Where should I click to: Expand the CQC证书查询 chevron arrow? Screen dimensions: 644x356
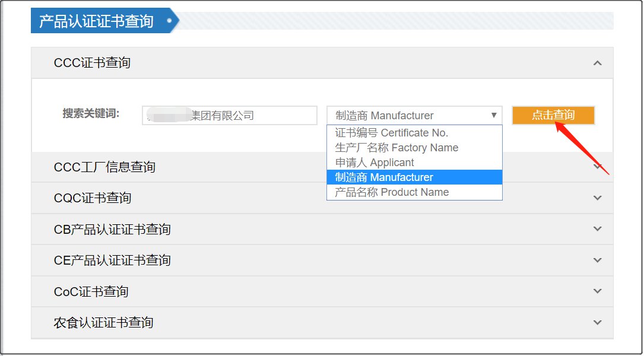tap(598, 198)
